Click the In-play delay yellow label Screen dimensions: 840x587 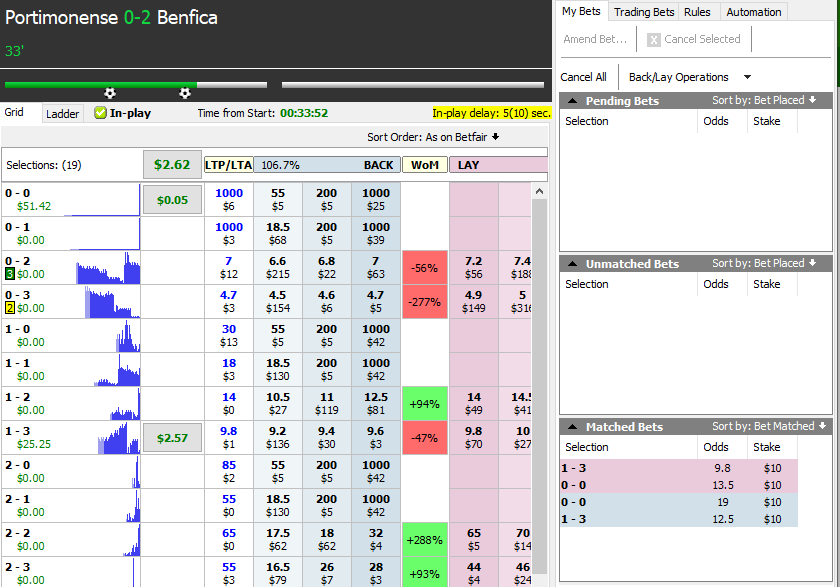(x=491, y=113)
